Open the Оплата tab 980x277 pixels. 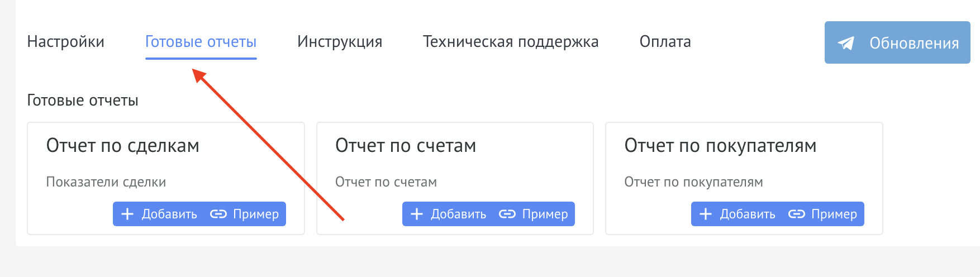coord(665,42)
